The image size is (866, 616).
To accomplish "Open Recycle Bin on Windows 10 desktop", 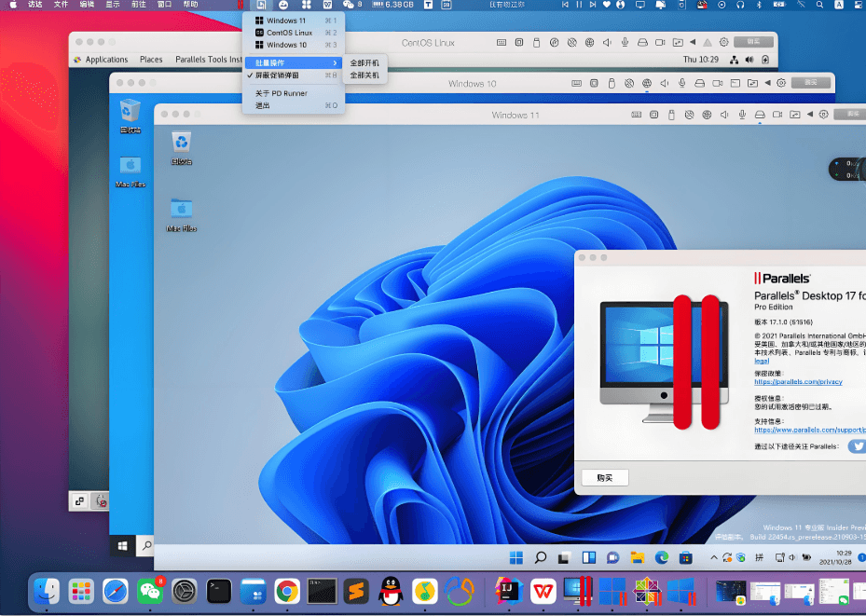I will pos(131,116).
